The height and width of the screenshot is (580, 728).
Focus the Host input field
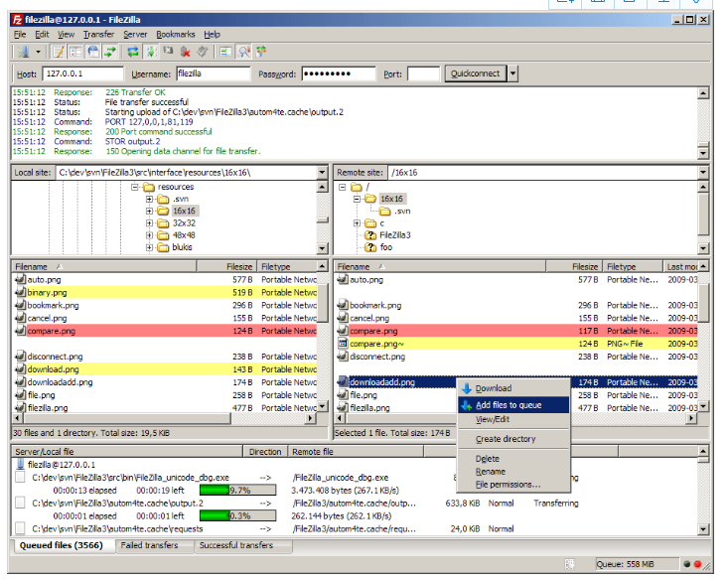coord(83,73)
